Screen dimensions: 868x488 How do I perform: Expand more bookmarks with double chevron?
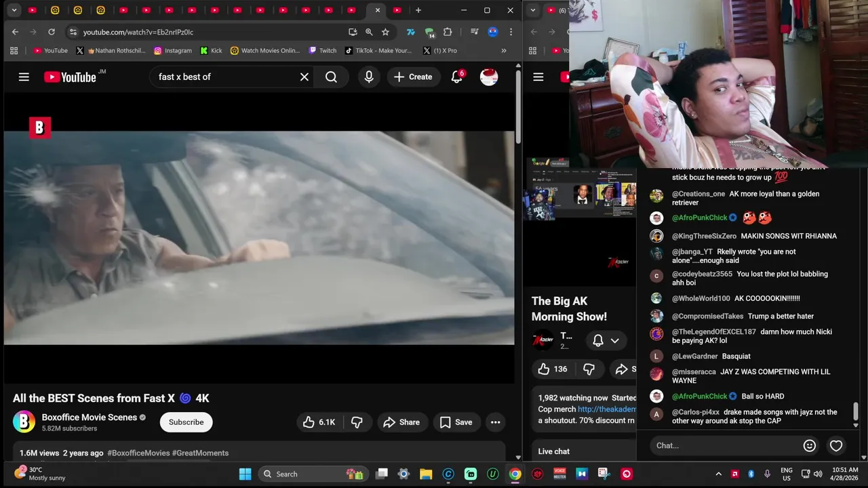pos(504,50)
